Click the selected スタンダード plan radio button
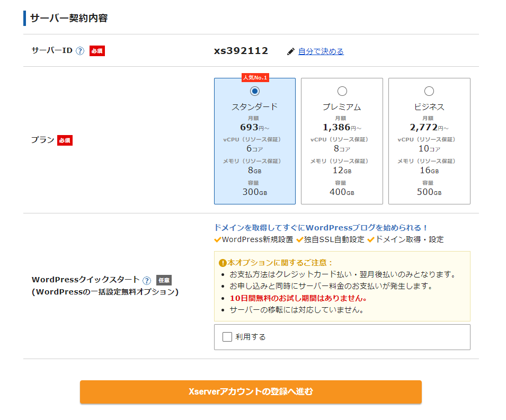Viewport: 506px width, 420px height. [x=255, y=91]
